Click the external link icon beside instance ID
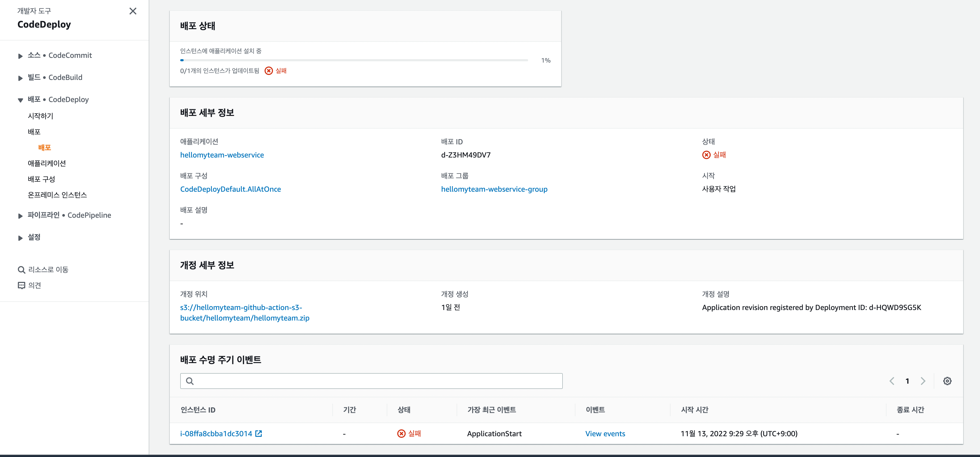The width and height of the screenshot is (980, 457). (x=259, y=433)
